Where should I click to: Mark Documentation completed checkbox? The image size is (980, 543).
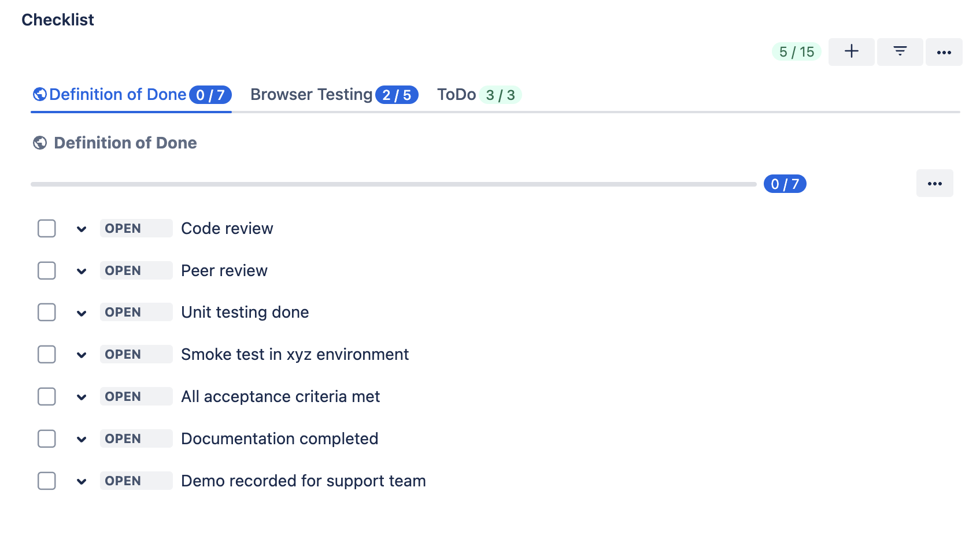pyautogui.click(x=47, y=438)
